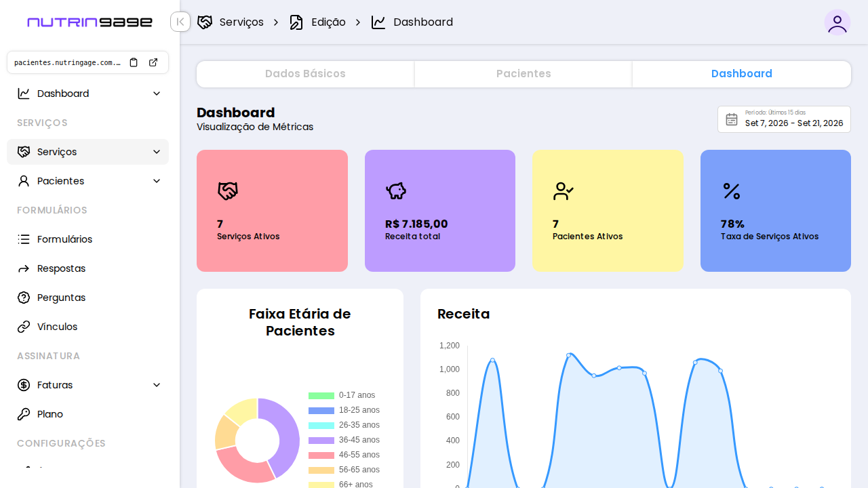Screen dimensions: 868x488
Task: Click the Plano key icon
Action: (24, 414)
